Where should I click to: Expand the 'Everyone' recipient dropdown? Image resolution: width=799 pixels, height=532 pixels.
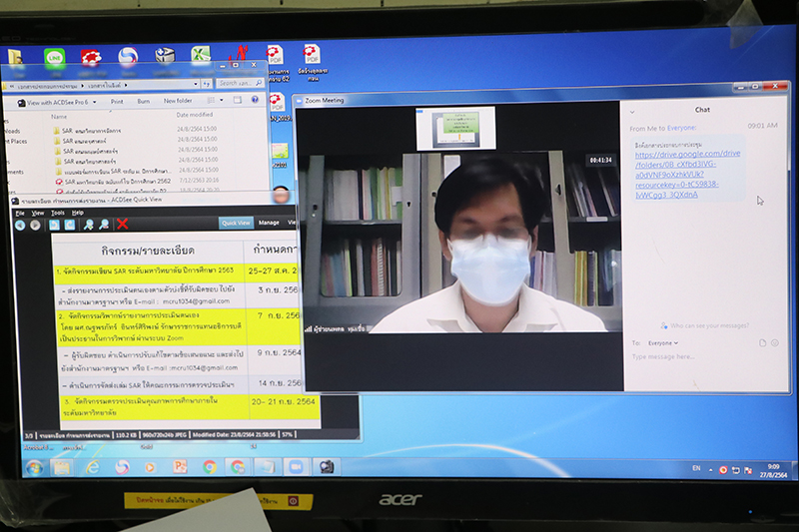[662, 342]
